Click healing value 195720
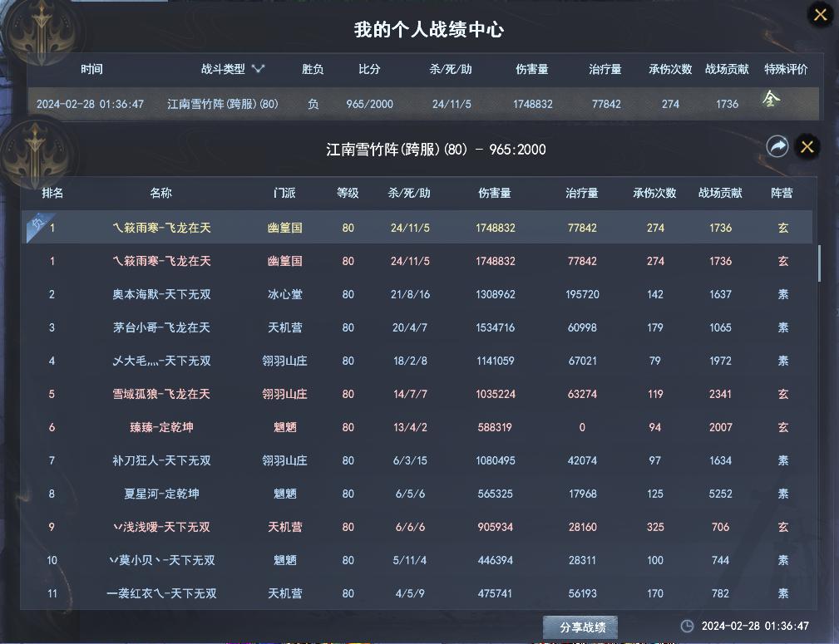 coord(582,294)
